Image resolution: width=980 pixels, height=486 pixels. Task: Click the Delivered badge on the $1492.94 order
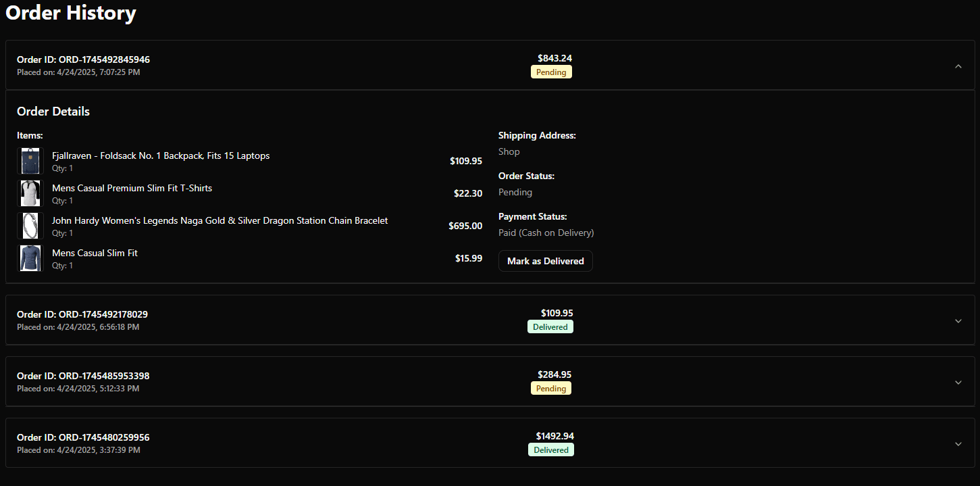(550, 450)
